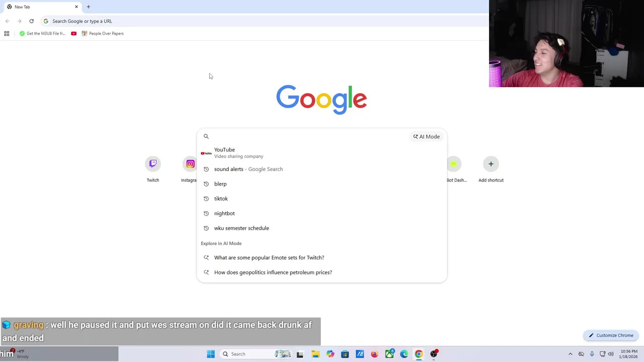Expand the hidden system tray icons chevron
Screen dimensions: 644x362
coord(570,354)
